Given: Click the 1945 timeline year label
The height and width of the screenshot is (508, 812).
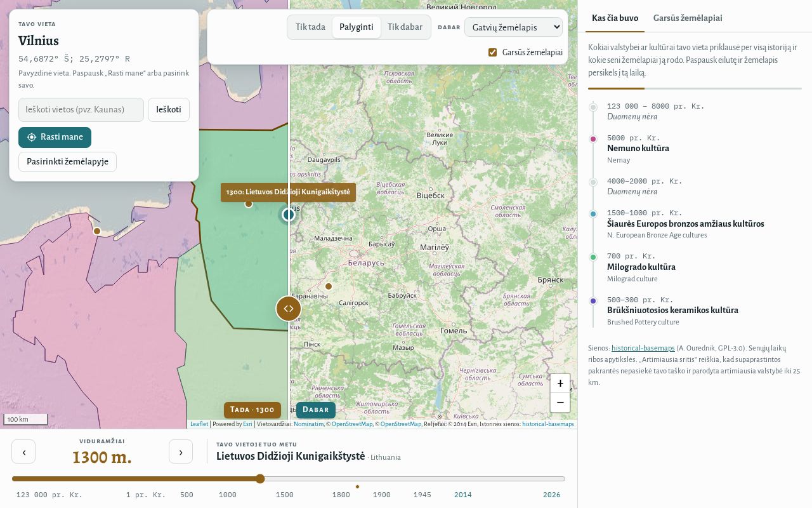Looking at the screenshot, I should tap(422, 495).
